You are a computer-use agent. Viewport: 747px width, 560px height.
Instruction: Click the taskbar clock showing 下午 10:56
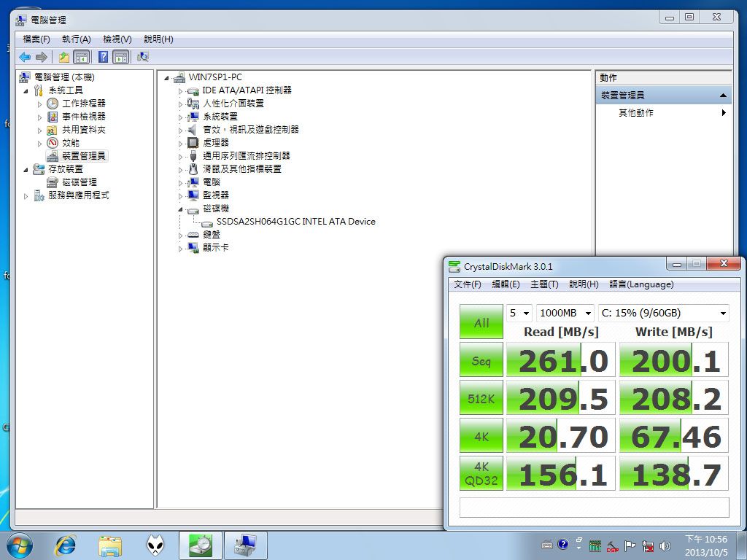coord(706,546)
